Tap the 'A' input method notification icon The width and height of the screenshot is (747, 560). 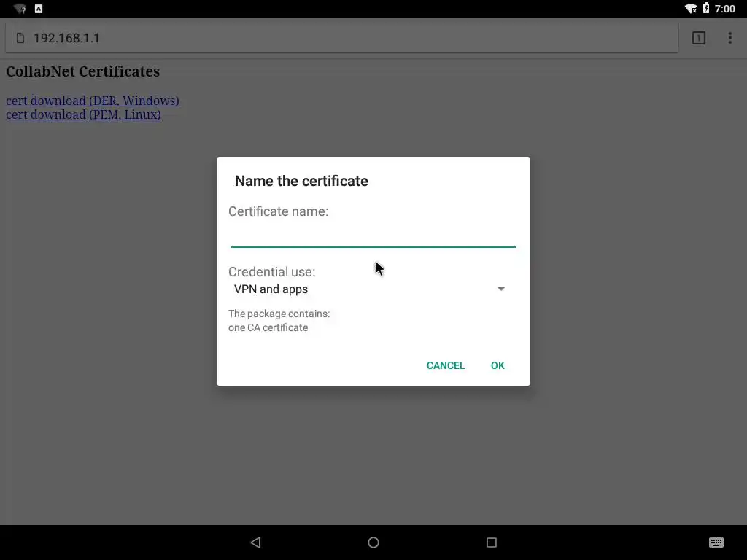point(39,9)
